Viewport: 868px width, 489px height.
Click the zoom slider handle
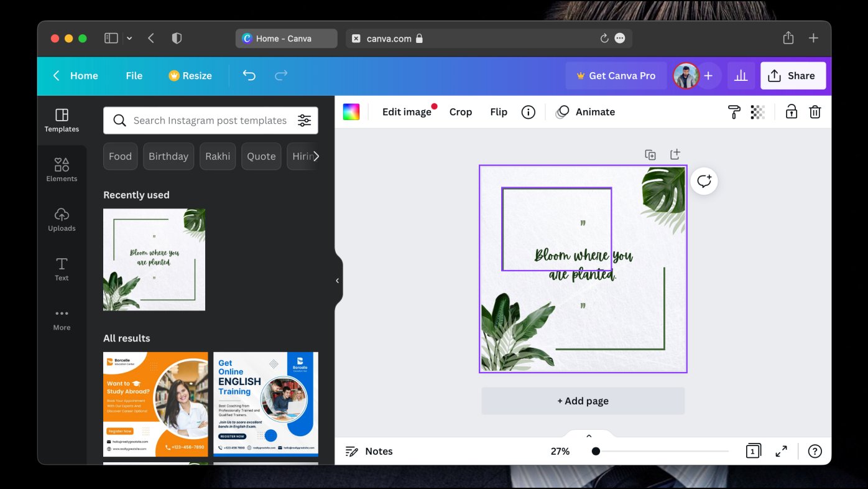596,451
